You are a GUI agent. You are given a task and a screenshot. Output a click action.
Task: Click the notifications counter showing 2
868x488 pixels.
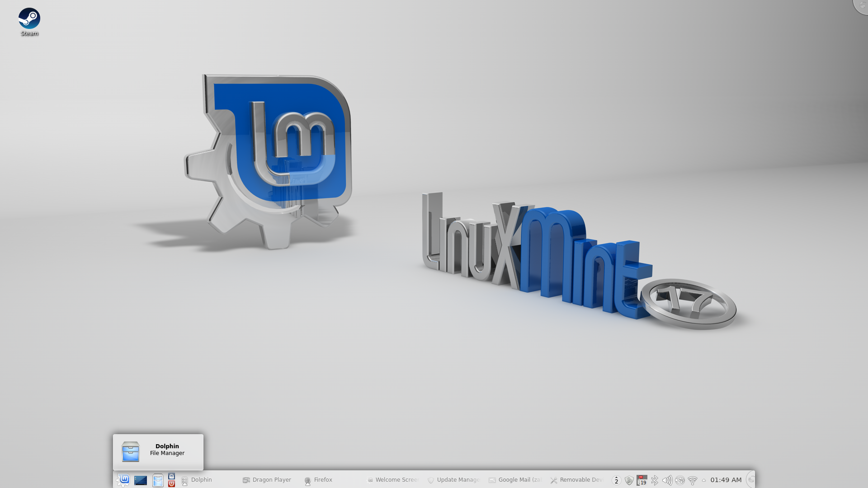pyautogui.click(x=616, y=480)
